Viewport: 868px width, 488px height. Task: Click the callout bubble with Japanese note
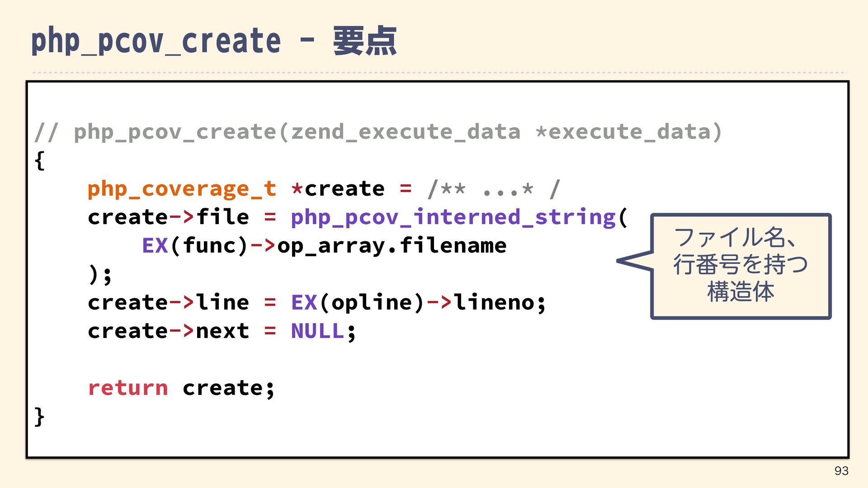tap(741, 266)
